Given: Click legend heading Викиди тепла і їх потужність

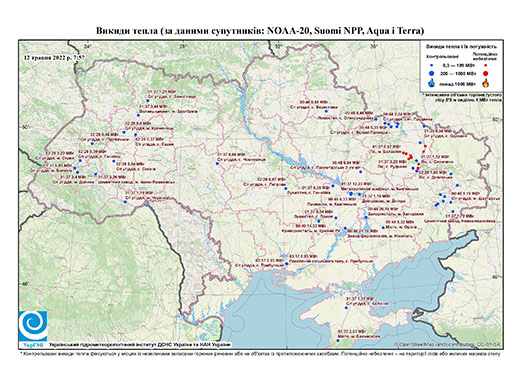Looking at the screenshot, I should click(462, 47).
